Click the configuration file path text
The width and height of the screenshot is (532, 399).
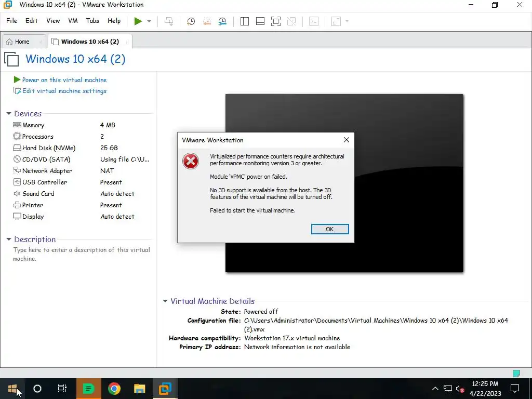pos(376,325)
